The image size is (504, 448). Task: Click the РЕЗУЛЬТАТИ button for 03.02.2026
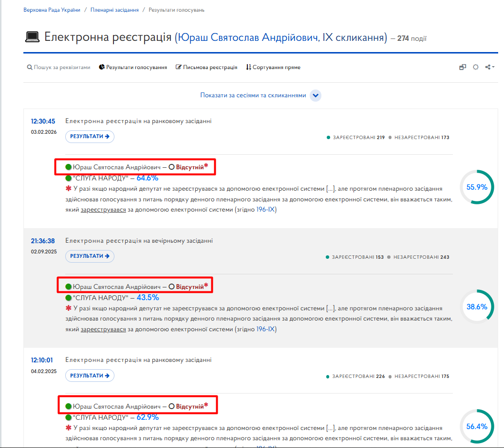point(90,137)
